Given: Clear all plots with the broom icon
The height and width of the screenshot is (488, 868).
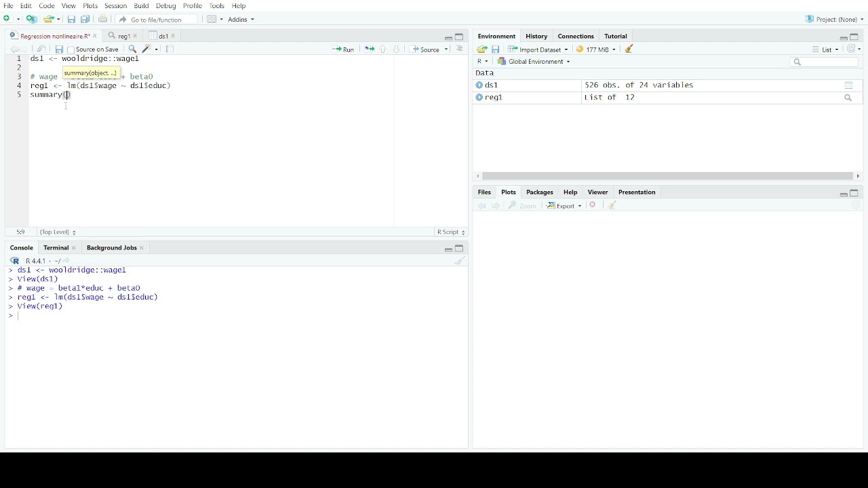Looking at the screenshot, I should 614,206.
